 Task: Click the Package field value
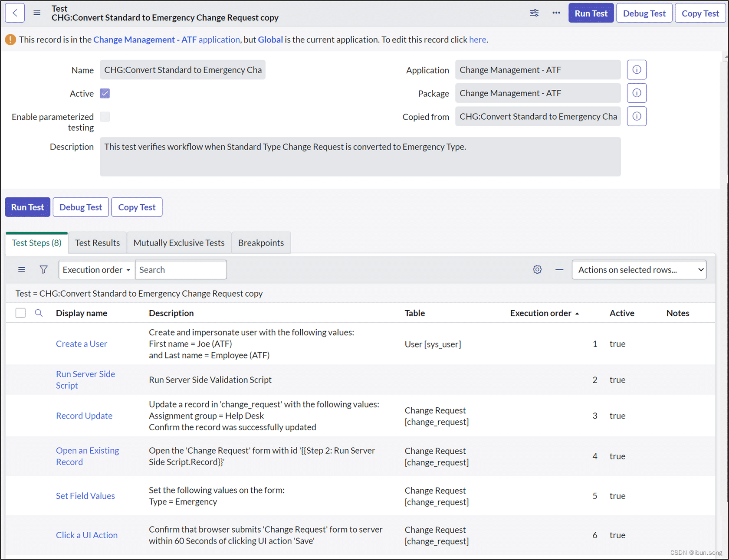(x=538, y=93)
